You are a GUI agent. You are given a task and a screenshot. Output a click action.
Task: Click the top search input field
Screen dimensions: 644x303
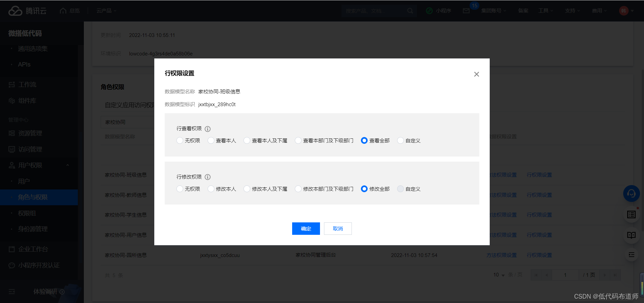pos(374,11)
